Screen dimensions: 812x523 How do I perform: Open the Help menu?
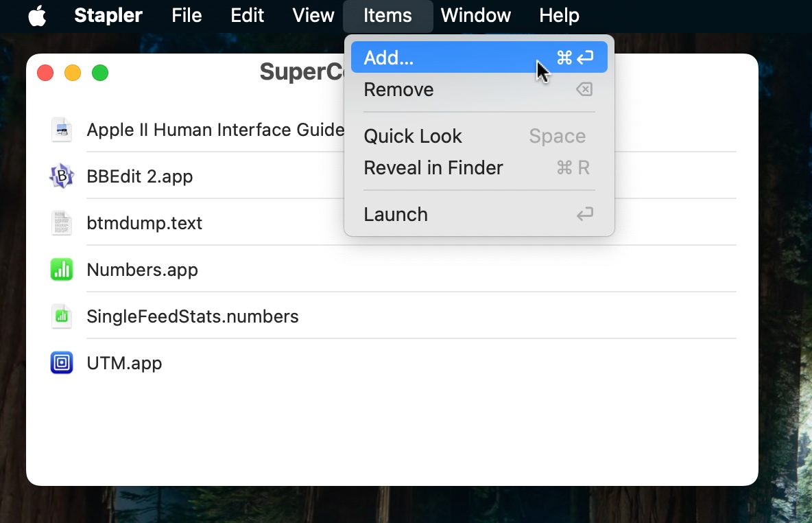[559, 16]
